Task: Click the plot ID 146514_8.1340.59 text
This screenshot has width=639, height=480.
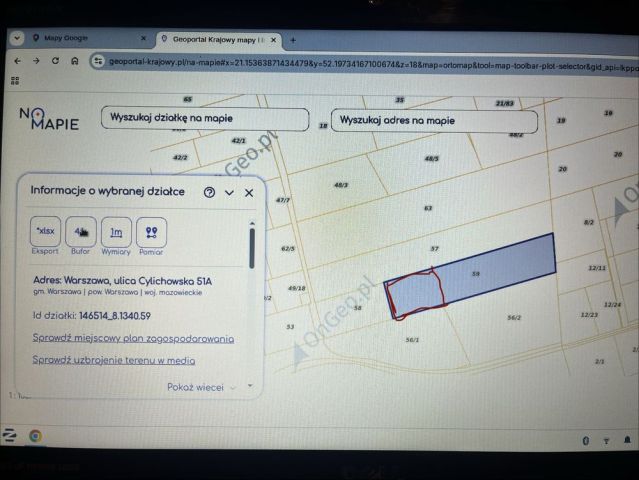Action: tap(115, 316)
